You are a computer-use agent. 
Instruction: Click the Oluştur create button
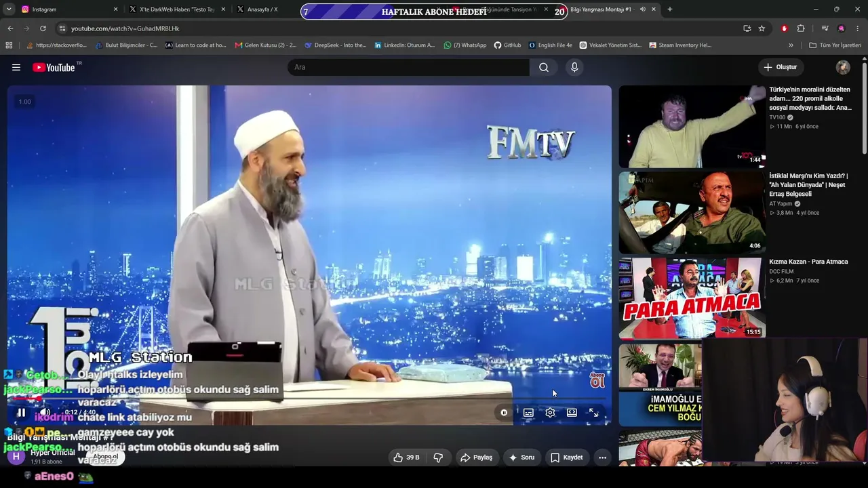tap(780, 67)
